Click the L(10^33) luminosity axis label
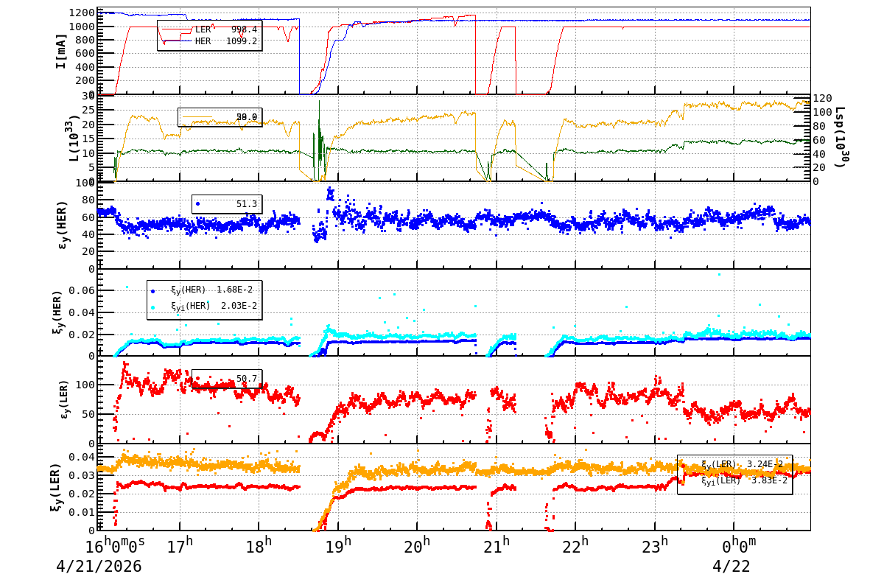The width and height of the screenshot is (884, 588). tap(74, 138)
